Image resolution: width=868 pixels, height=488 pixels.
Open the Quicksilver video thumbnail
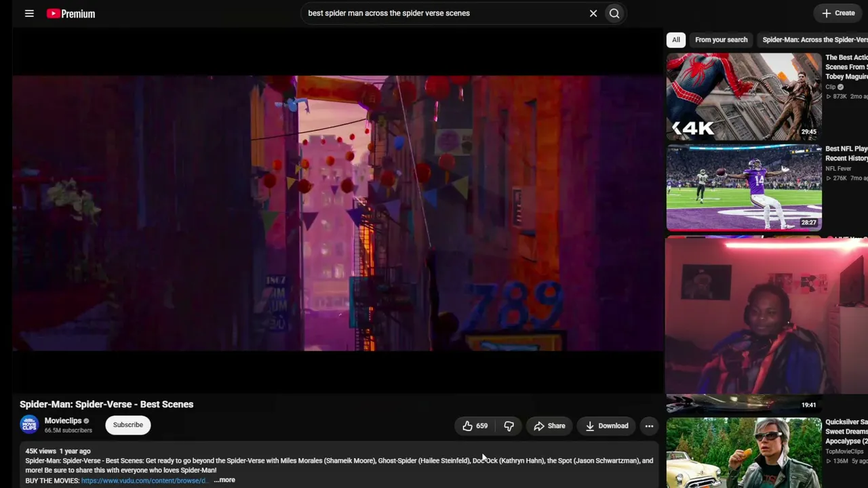744,453
